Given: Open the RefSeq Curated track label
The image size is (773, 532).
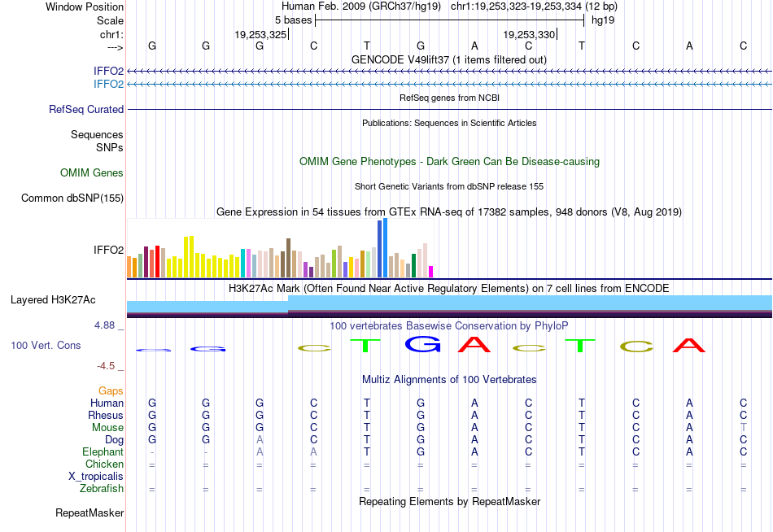Looking at the screenshot, I should (85, 110).
